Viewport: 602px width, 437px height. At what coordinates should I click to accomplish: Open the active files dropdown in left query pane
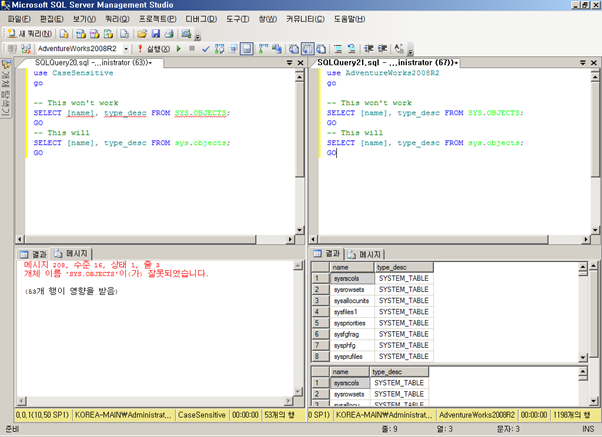pyautogui.click(x=289, y=63)
